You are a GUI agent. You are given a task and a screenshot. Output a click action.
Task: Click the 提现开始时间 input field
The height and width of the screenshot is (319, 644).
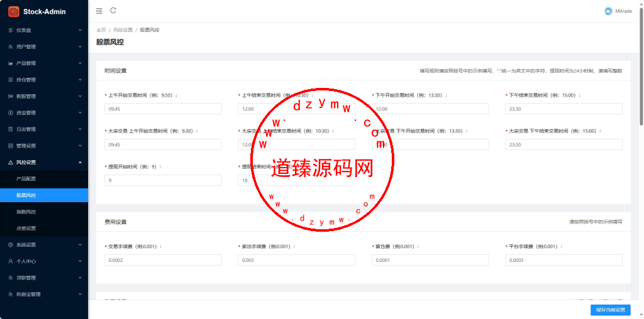click(163, 180)
